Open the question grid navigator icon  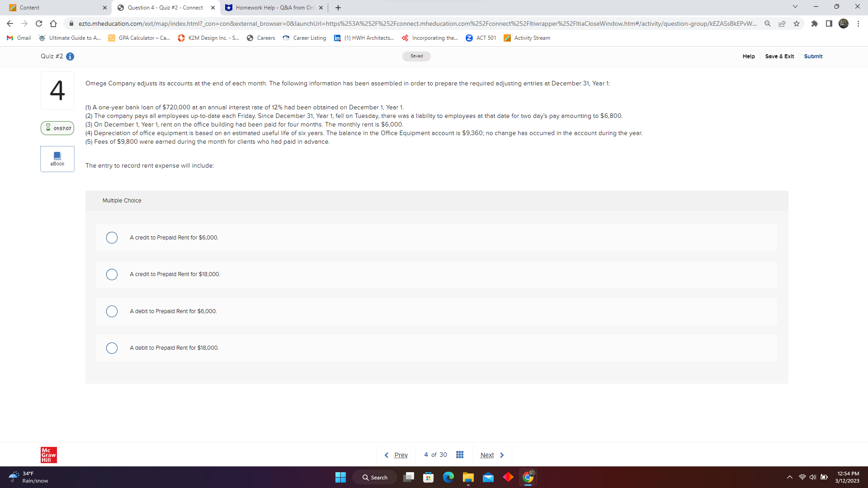(460, 455)
